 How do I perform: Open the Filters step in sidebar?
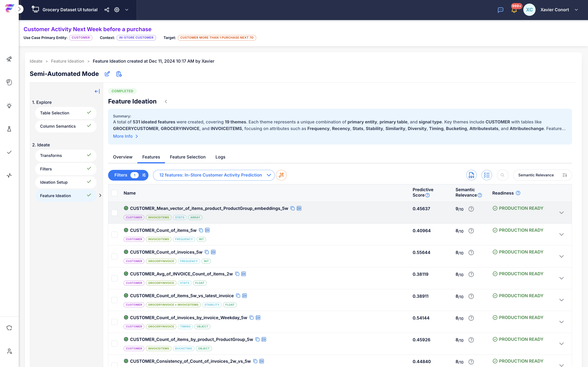[x=66, y=169]
